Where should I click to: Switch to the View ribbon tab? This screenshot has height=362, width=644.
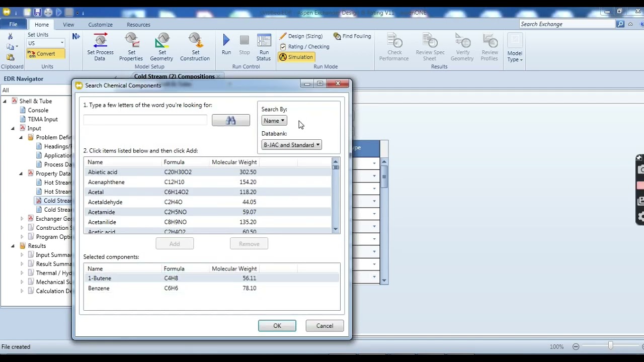click(68, 25)
